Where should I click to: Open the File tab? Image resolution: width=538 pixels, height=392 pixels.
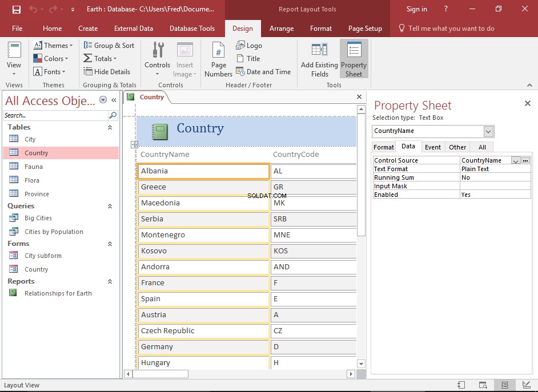[17, 29]
